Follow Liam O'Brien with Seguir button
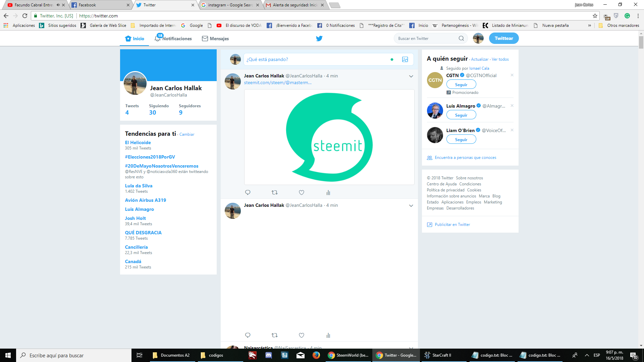The image size is (644, 362). [461, 139]
